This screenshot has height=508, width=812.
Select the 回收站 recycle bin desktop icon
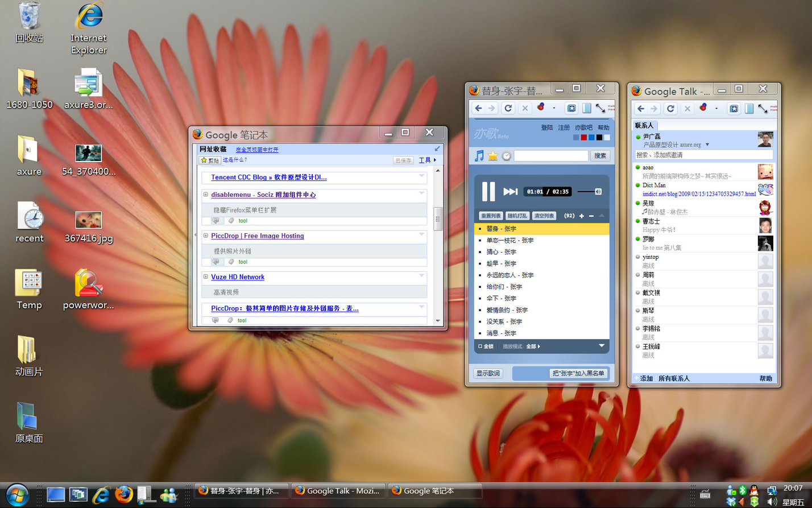[x=29, y=23]
